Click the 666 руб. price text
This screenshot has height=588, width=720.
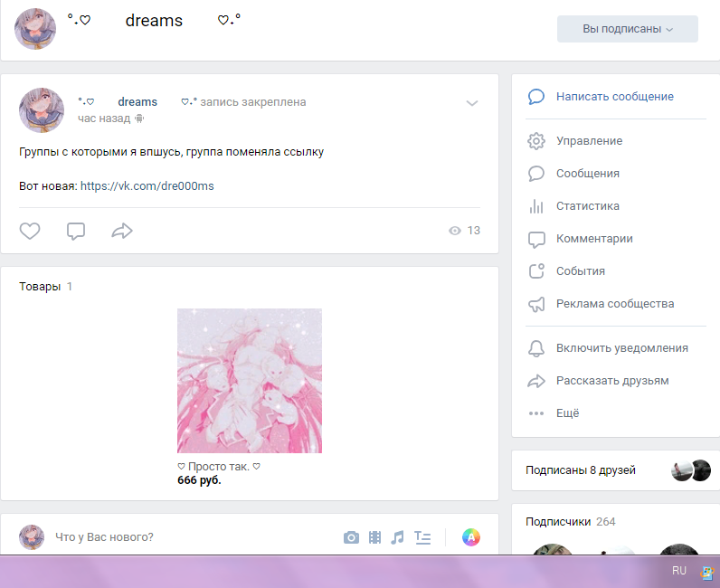(x=199, y=480)
